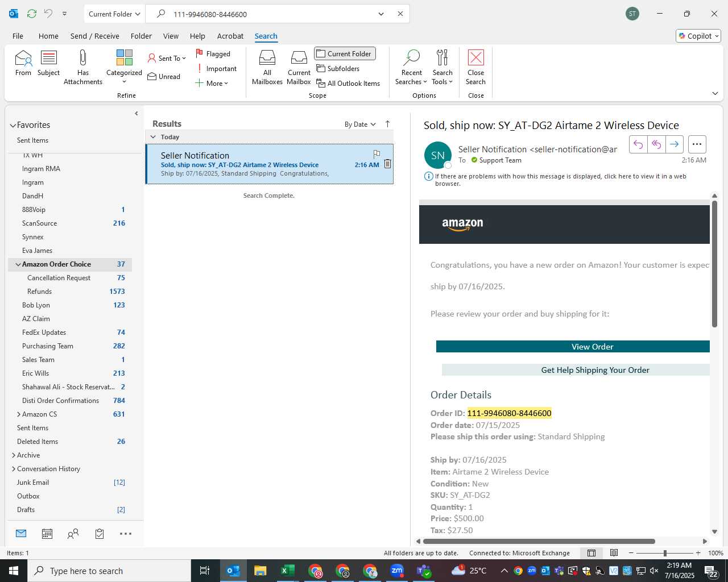The height and width of the screenshot is (582, 728).
Task: Click the search query input field
Action: point(273,14)
